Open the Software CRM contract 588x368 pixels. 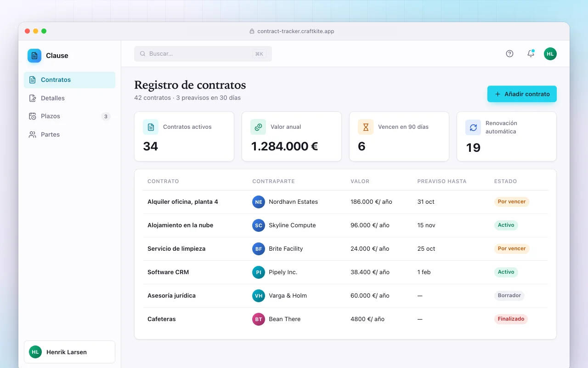click(x=168, y=272)
